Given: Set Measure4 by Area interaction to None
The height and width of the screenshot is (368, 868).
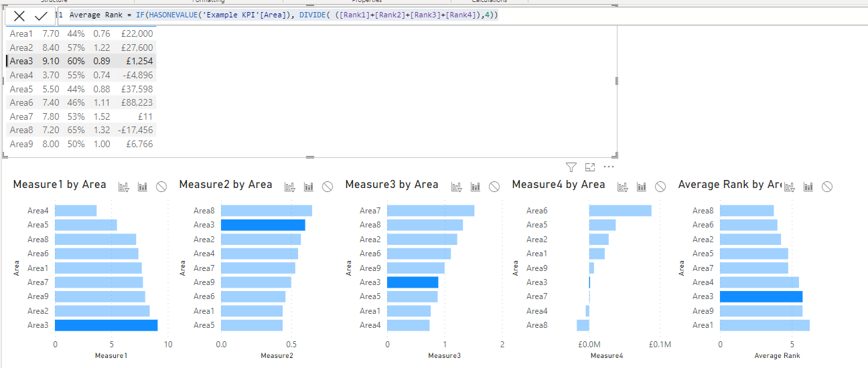Looking at the screenshot, I should point(660,187).
